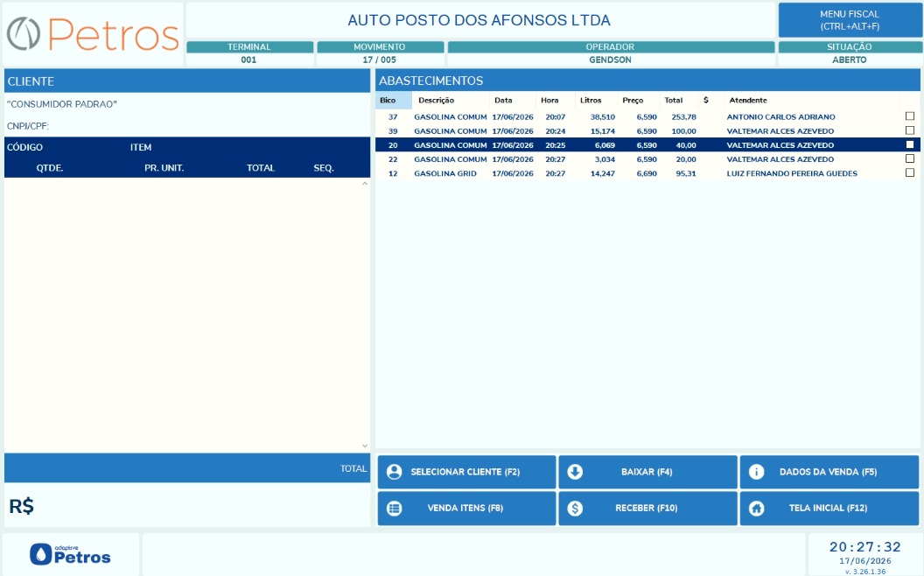
Task: Click the home icon on Tela Inicial
Action: coord(757,509)
